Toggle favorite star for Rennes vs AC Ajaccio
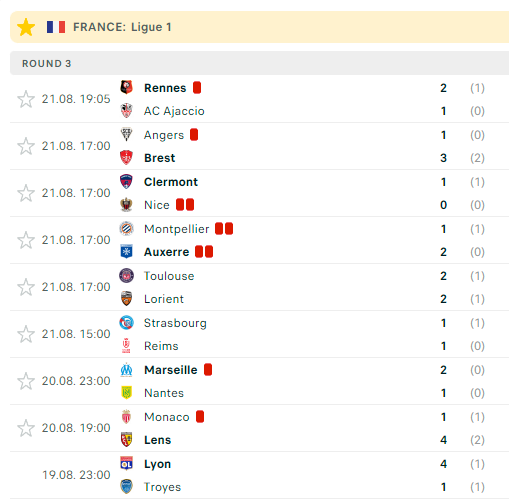The image size is (509, 504). [x=26, y=99]
